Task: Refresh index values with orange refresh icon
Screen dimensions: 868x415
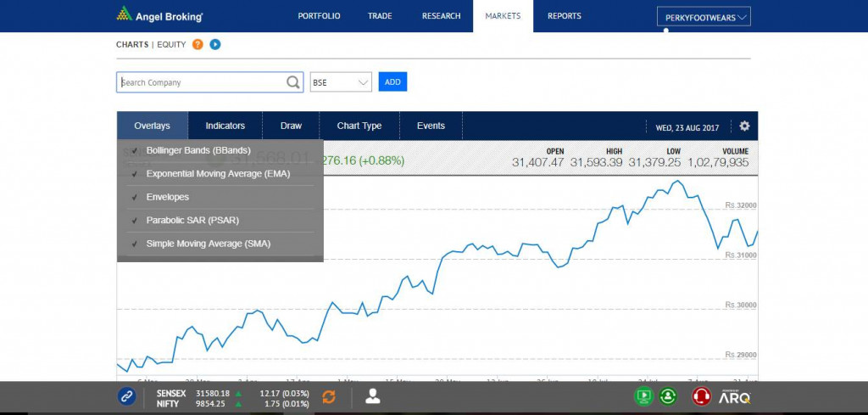Action: coord(329,396)
